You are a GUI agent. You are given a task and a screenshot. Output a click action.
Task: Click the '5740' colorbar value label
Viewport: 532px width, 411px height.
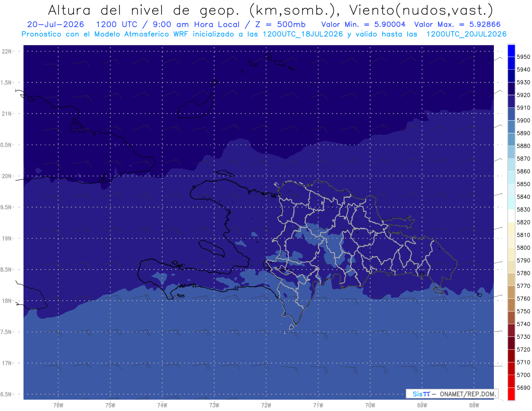click(x=524, y=324)
